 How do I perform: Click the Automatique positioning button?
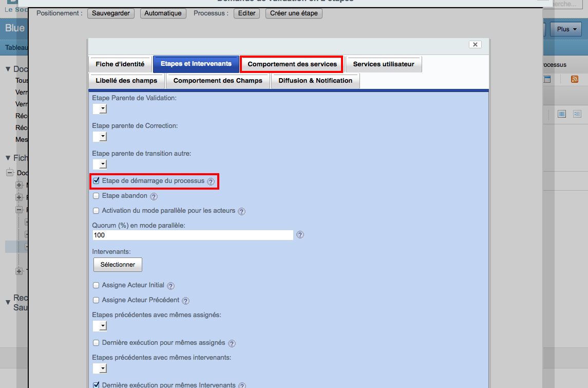click(163, 13)
